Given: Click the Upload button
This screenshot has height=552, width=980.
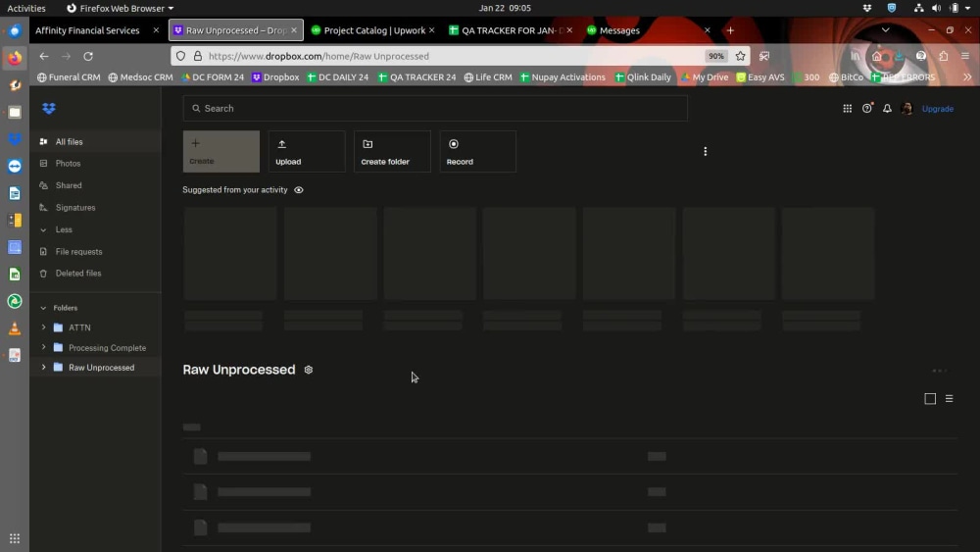Looking at the screenshot, I should tap(307, 151).
